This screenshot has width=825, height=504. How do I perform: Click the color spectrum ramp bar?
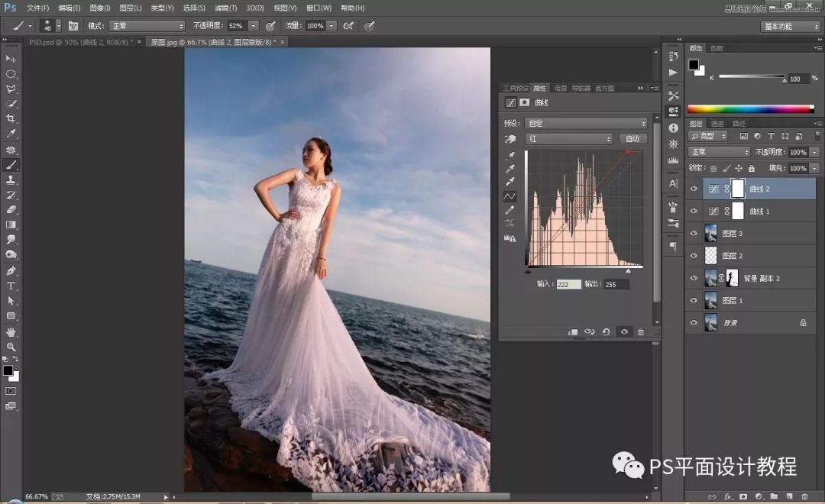[x=750, y=109]
